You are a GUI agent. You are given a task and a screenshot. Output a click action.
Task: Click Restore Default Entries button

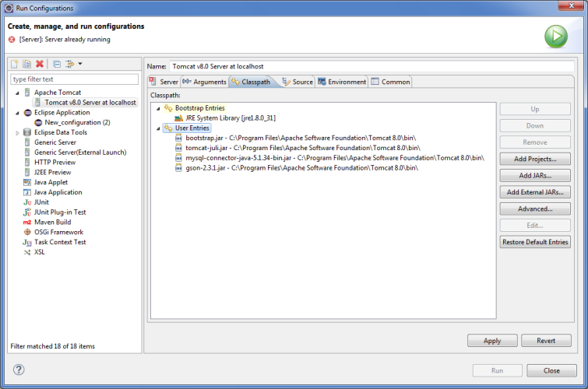click(x=535, y=242)
